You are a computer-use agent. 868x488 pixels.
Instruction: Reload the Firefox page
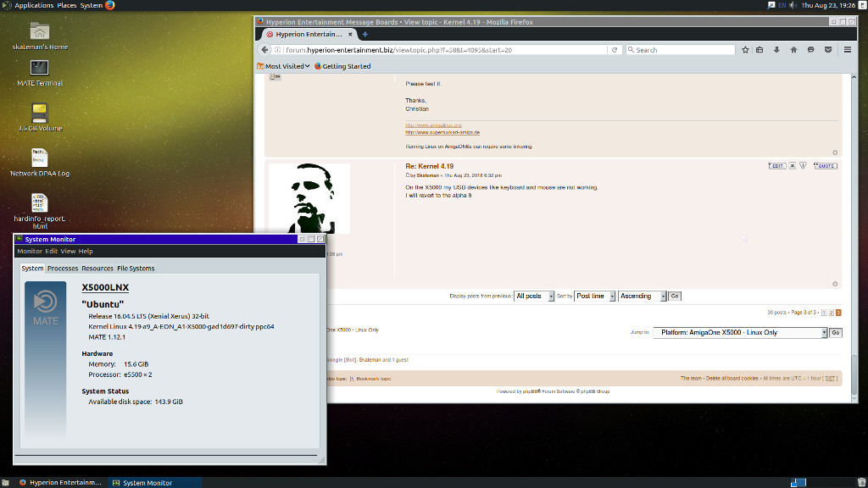pos(615,50)
